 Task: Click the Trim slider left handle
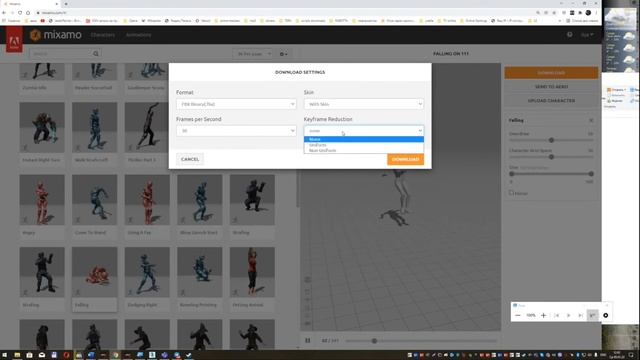pos(511,174)
